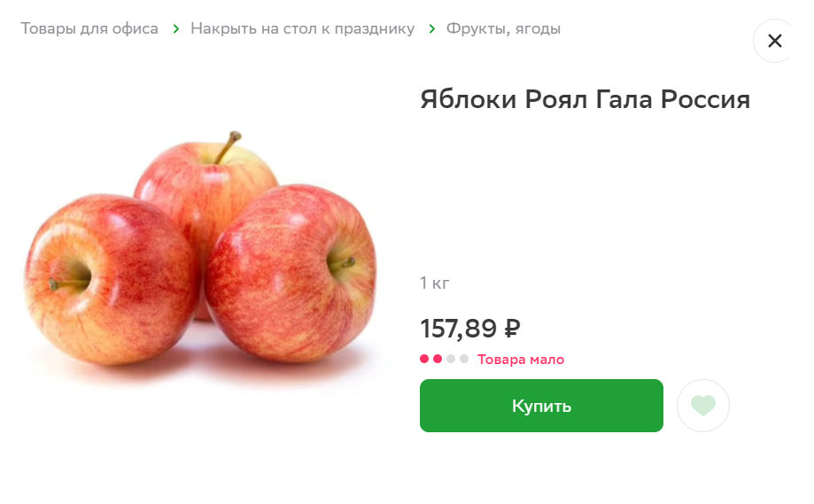Click the right apple in the photo
The image size is (814, 504).
[x=291, y=274]
